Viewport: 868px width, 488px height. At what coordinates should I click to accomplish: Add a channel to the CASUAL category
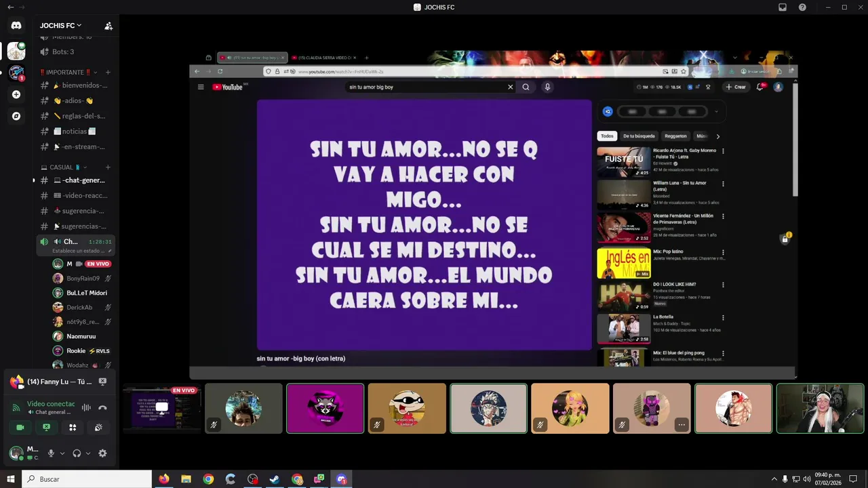(108, 167)
